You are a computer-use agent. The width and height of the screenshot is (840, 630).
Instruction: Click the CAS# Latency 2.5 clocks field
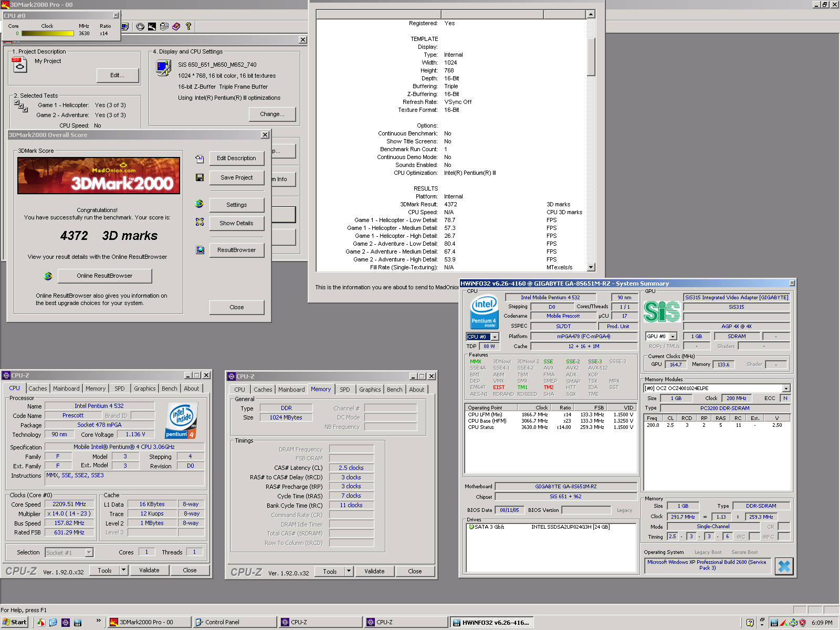[x=351, y=468]
